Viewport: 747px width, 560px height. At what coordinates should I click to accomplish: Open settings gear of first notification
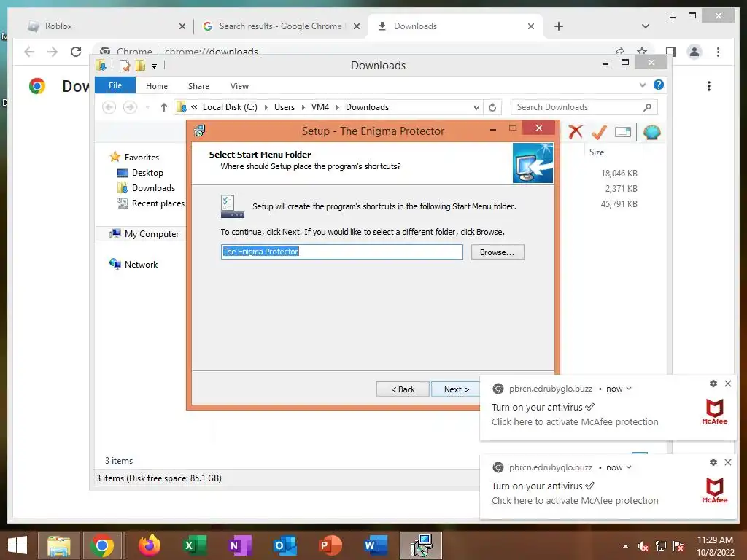coord(713,384)
